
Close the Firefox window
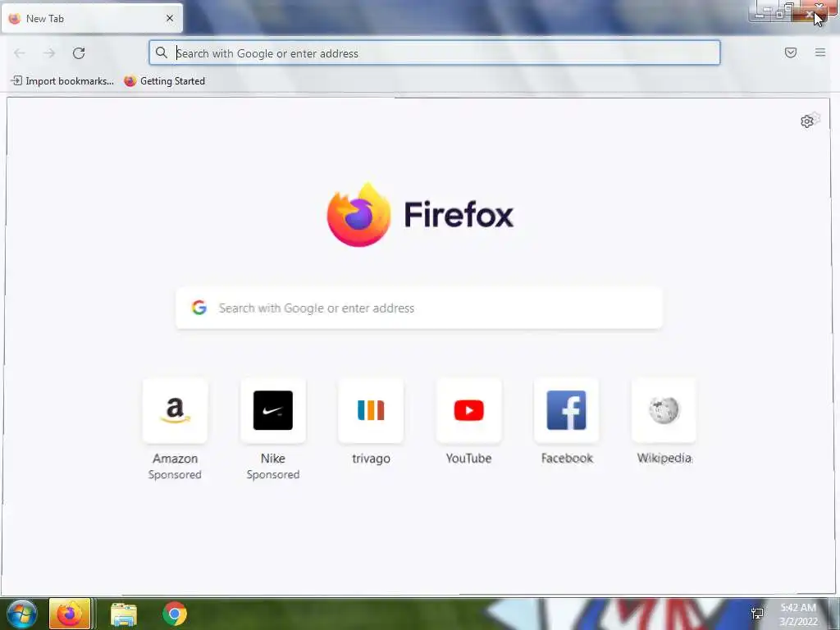click(810, 13)
